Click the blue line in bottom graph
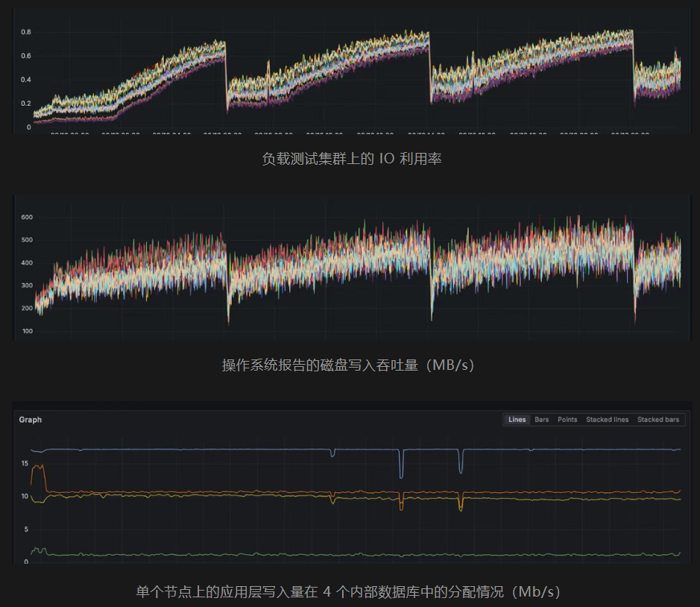Screen dimensions: 700x607 pyautogui.click(x=224, y=450)
